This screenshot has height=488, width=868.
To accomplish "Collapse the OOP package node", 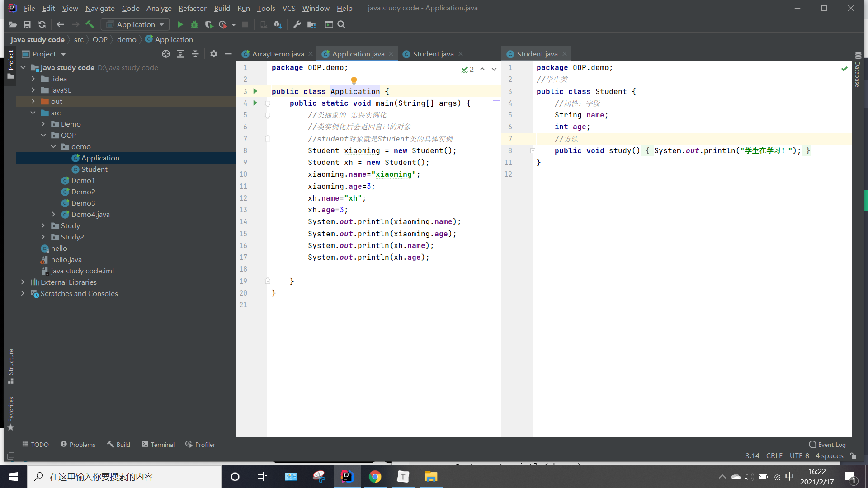I will pyautogui.click(x=43, y=135).
